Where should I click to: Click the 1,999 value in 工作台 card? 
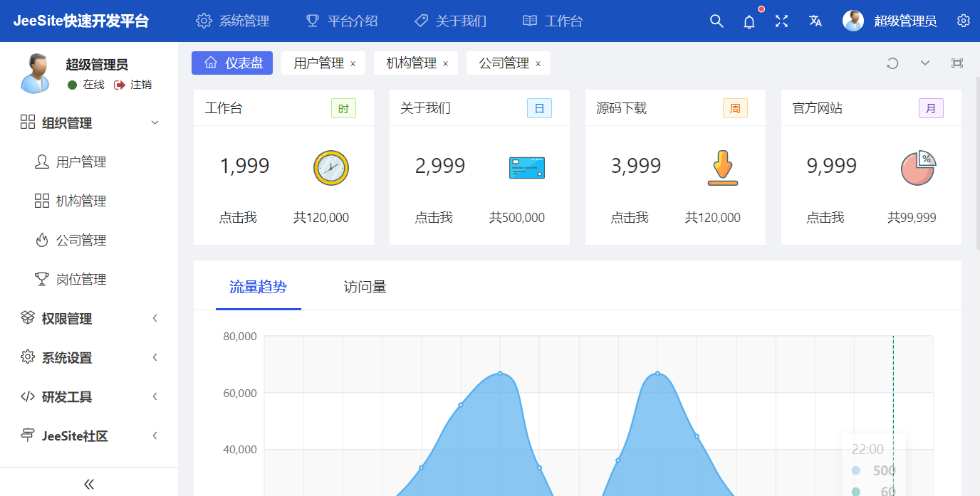(244, 167)
